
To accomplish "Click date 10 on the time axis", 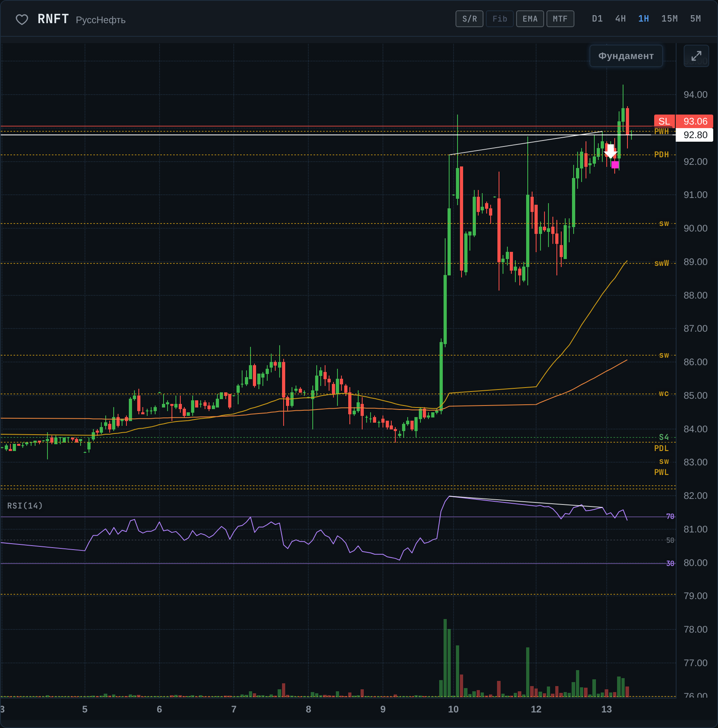I will coord(453,709).
